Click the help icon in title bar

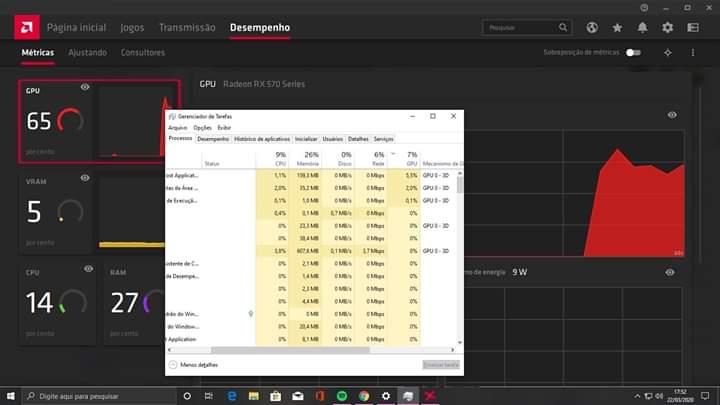click(x=644, y=8)
